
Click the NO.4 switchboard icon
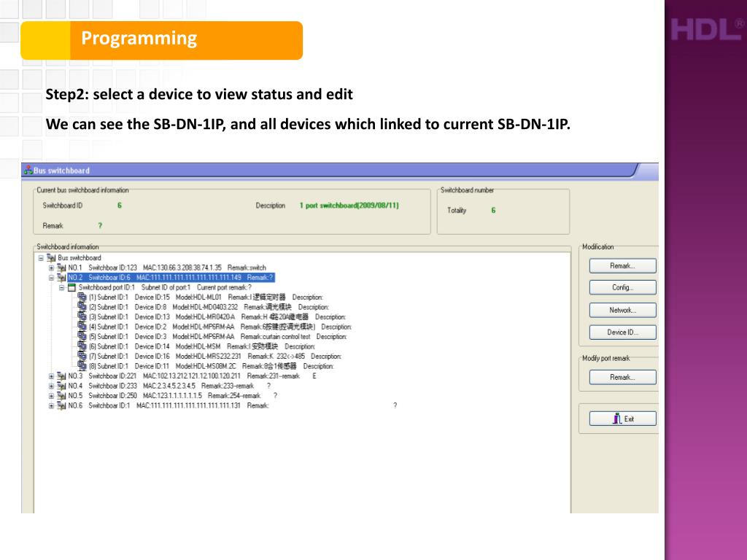(x=61, y=386)
